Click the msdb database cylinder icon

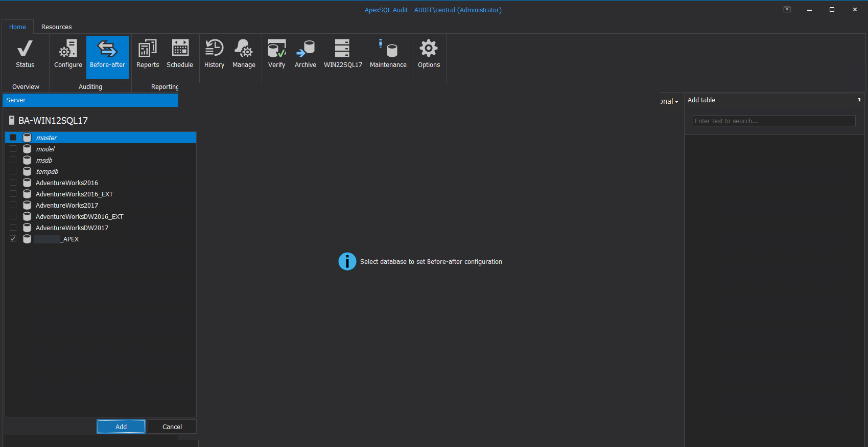[x=27, y=160]
